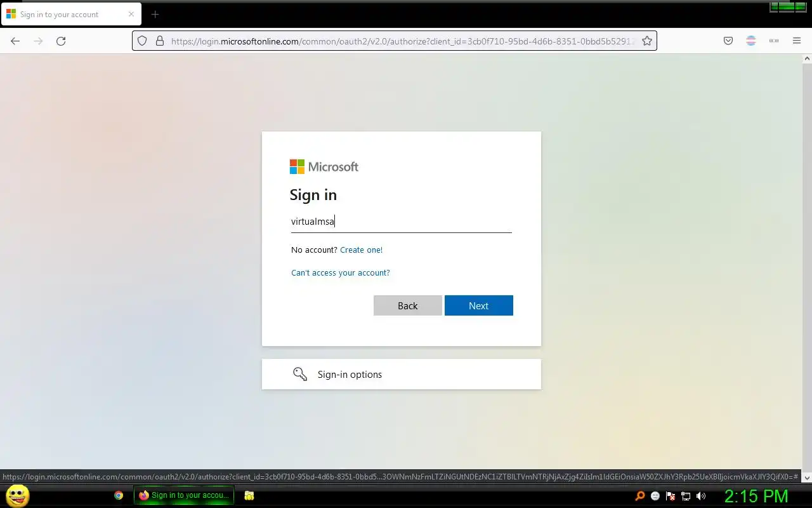Click the email input field containing virtualmsa

(401, 221)
